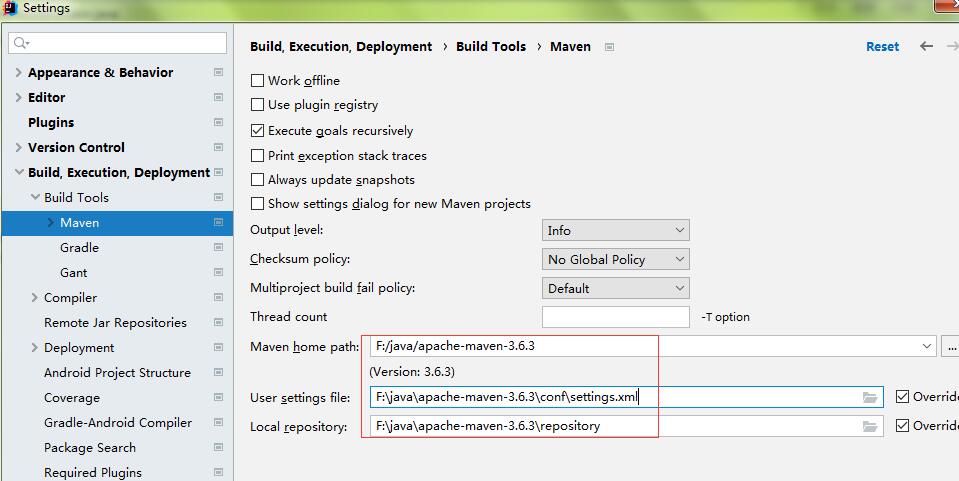The width and height of the screenshot is (959, 481).
Task: Click the project icon next to Plugins
Action: coord(218,122)
